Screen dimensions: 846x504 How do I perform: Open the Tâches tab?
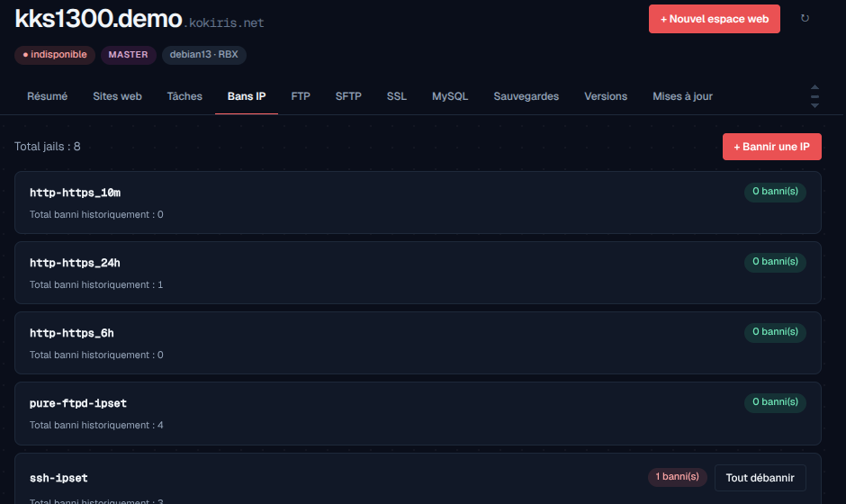pyautogui.click(x=184, y=96)
